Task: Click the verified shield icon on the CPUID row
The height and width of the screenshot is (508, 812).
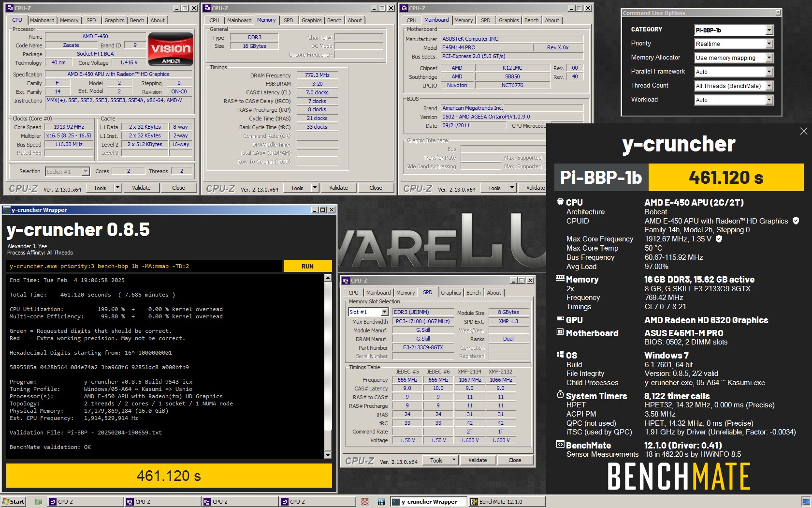Action: (x=796, y=221)
